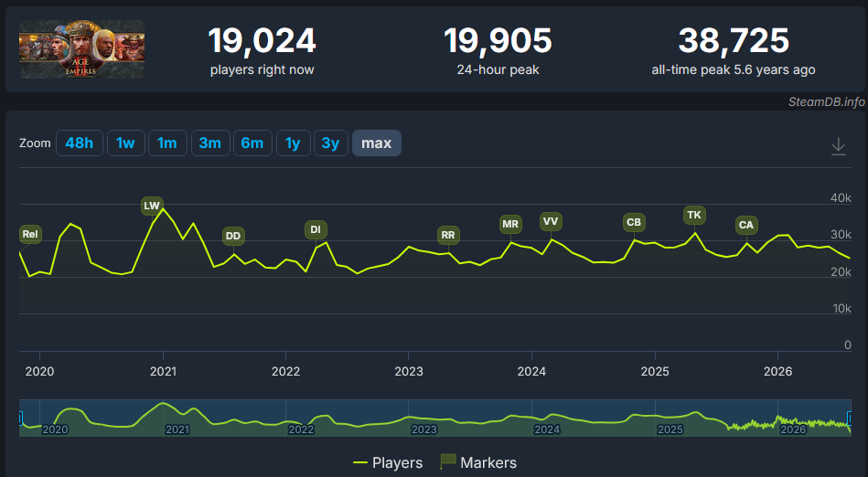Click the DD marker flag
The width and height of the screenshot is (868, 477).
tap(233, 236)
